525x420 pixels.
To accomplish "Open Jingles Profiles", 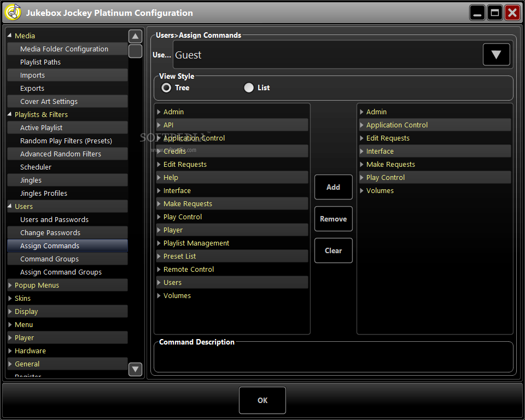I will (x=67, y=193).
